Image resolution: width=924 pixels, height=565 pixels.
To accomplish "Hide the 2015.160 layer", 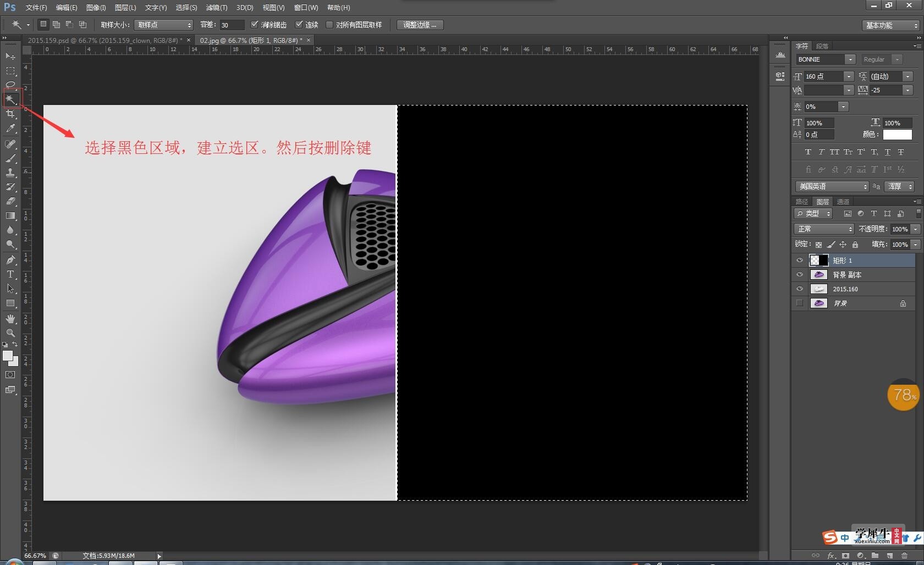I will coord(800,289).
